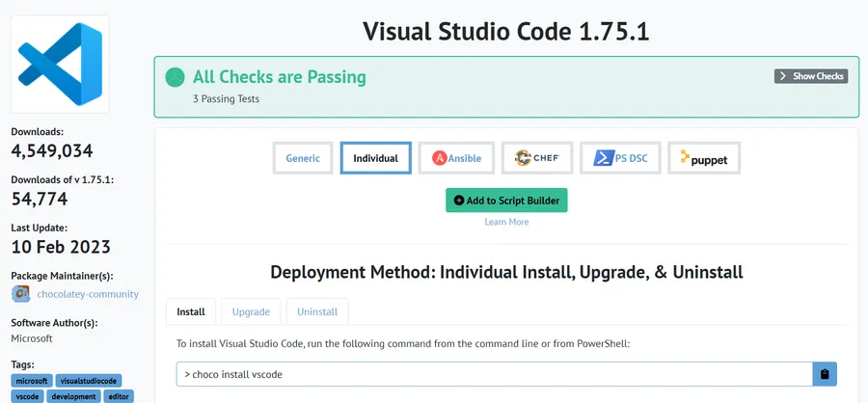The height and width of the screenshot is (403, 868).
Task: Click the All Checks are Passing heading
Action: pyautogui.click(x=280, y=77)
